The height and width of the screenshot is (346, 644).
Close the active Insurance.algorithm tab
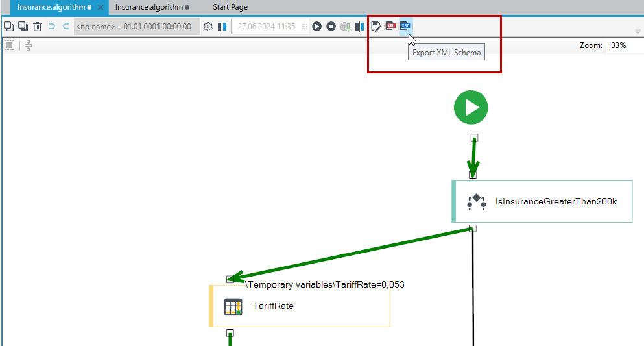[101, 7]
